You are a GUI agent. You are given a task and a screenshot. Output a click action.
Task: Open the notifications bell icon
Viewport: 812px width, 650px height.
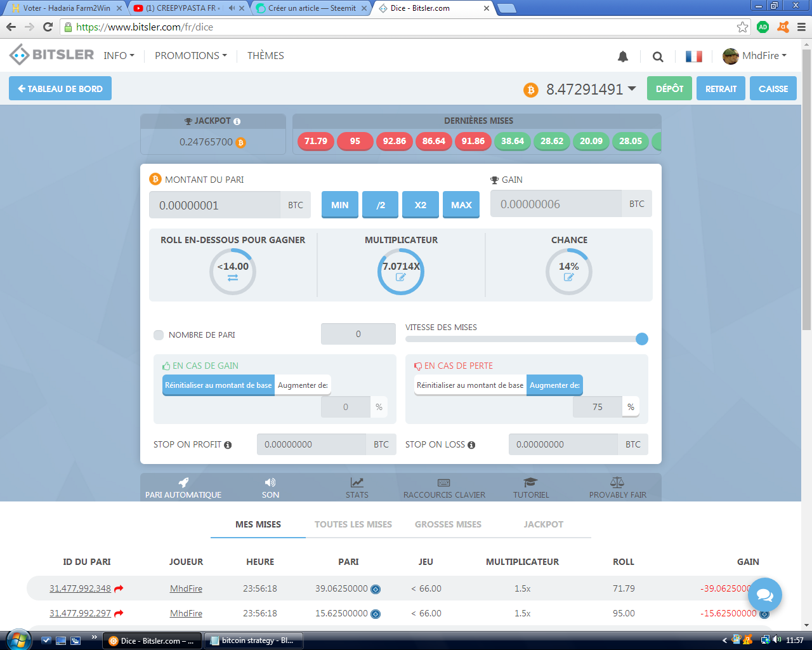click(x=623, y=56)
